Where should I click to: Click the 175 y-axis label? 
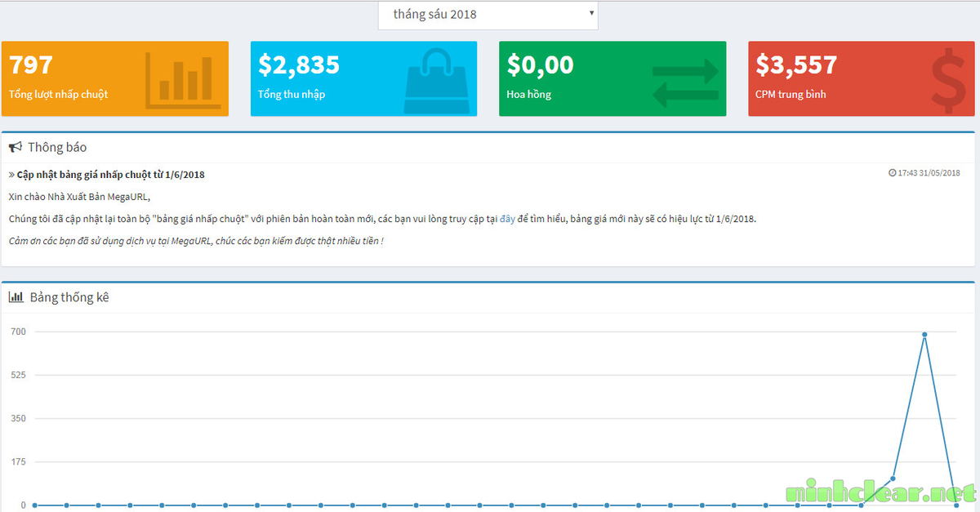pyautogui.click(x=18, y=461)
